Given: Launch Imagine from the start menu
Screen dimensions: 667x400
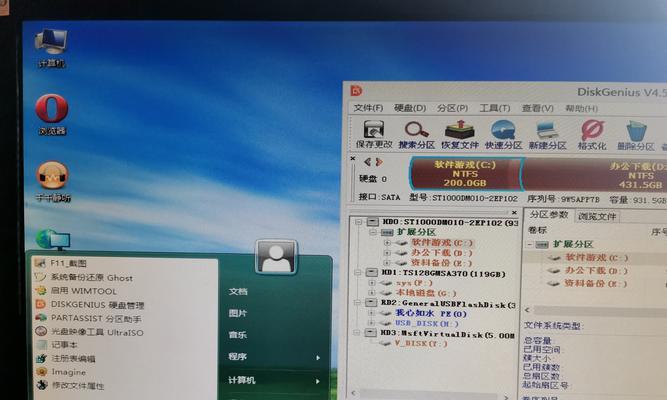Looking at the screenshot, I should [60, 372].
